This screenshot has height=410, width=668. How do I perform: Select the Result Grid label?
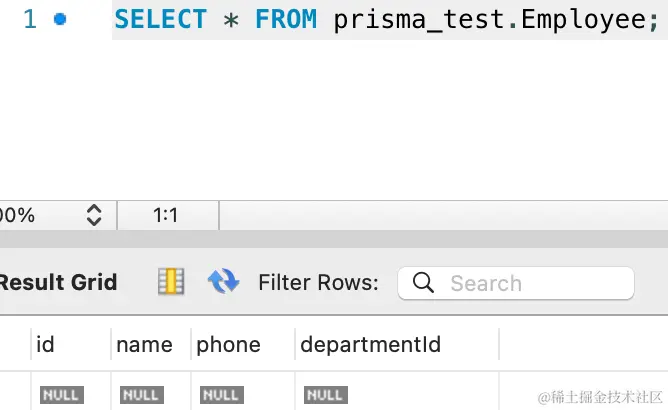58,282
